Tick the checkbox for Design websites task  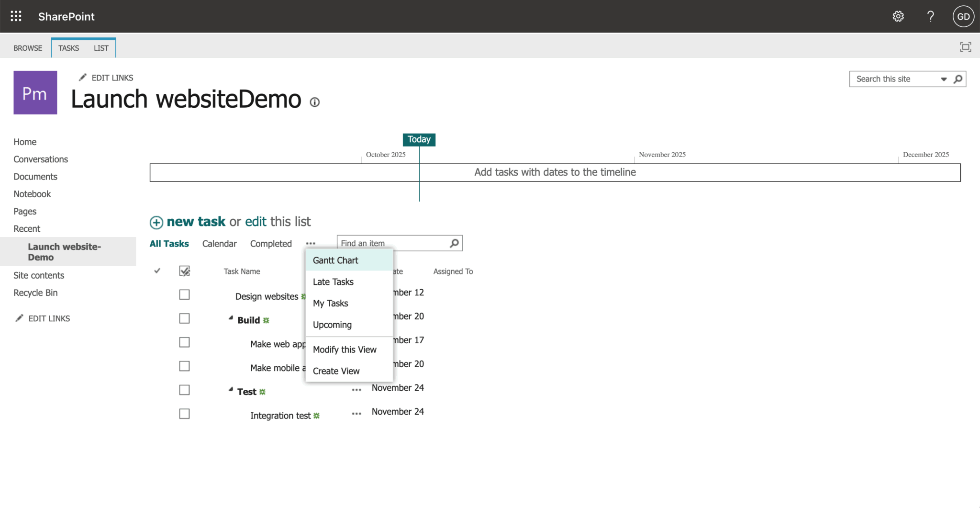184,294
